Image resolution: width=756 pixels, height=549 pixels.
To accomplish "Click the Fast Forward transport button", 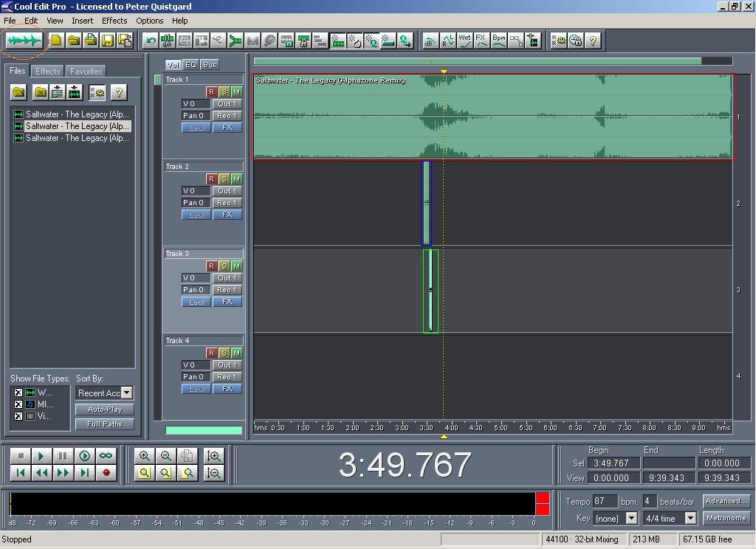I will pyautogui.click(x=63, y=473).
